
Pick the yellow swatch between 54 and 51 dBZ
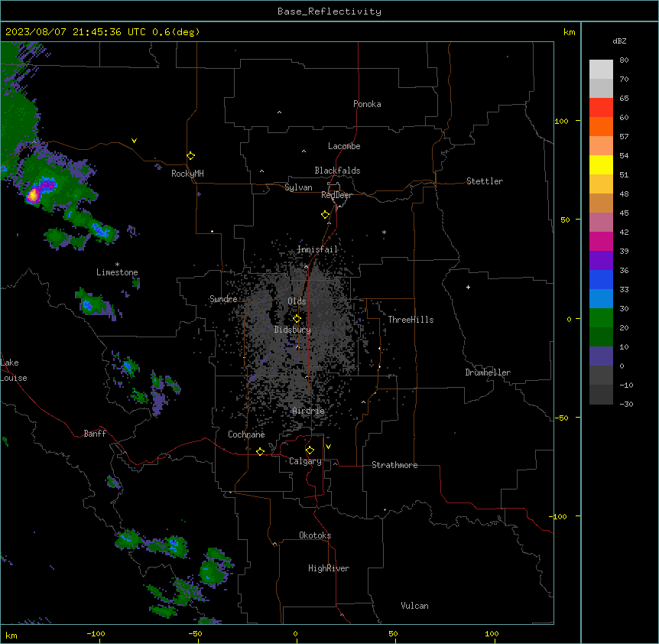[601, 165]
